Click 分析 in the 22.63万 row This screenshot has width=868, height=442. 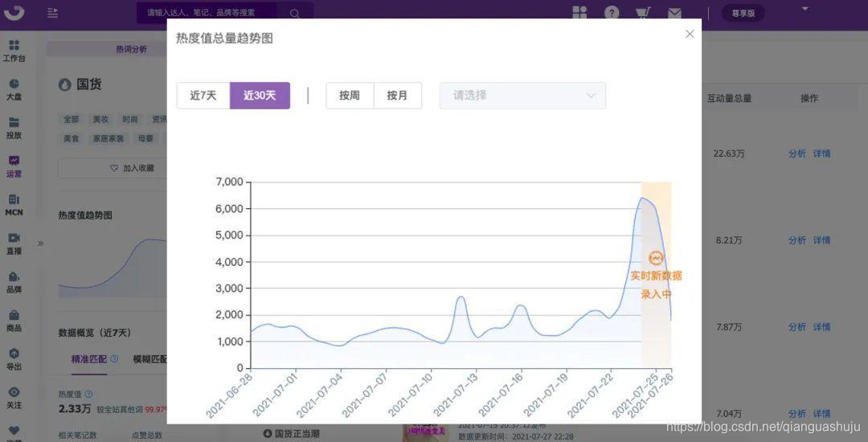tap(797, 153)
